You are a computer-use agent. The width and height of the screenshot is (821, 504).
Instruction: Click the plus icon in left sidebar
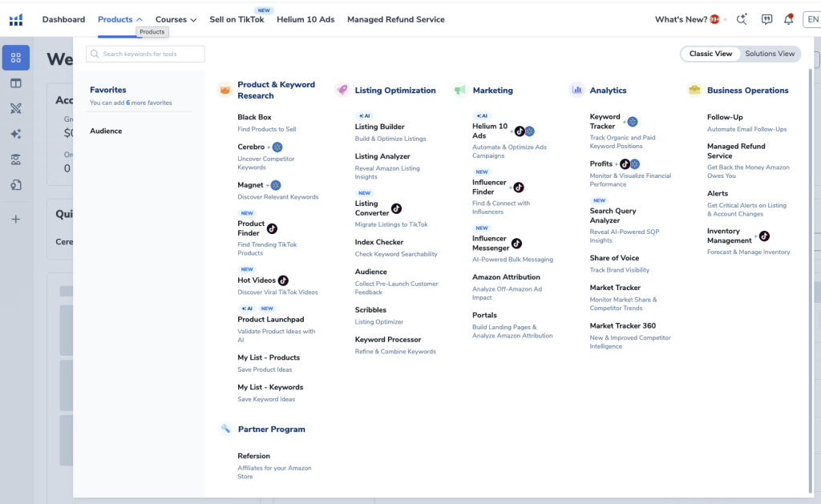click(x=16, y=219)
